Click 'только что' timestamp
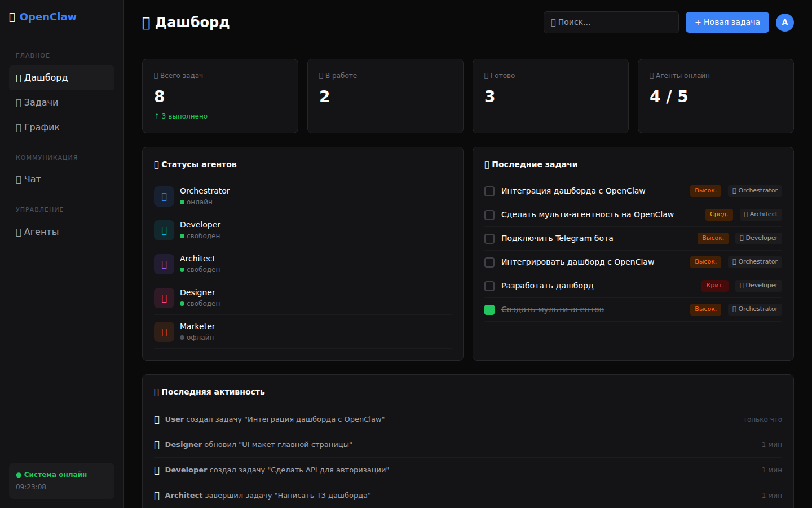This screenshot has width=812, height=508. (x=762, y=419)
